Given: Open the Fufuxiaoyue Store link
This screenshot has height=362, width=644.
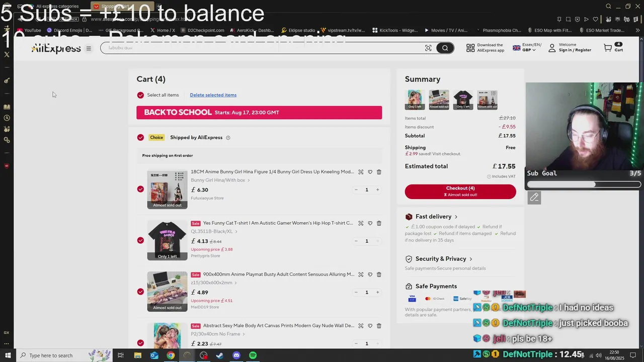Looking at the screenshot, I should point(207,198).
